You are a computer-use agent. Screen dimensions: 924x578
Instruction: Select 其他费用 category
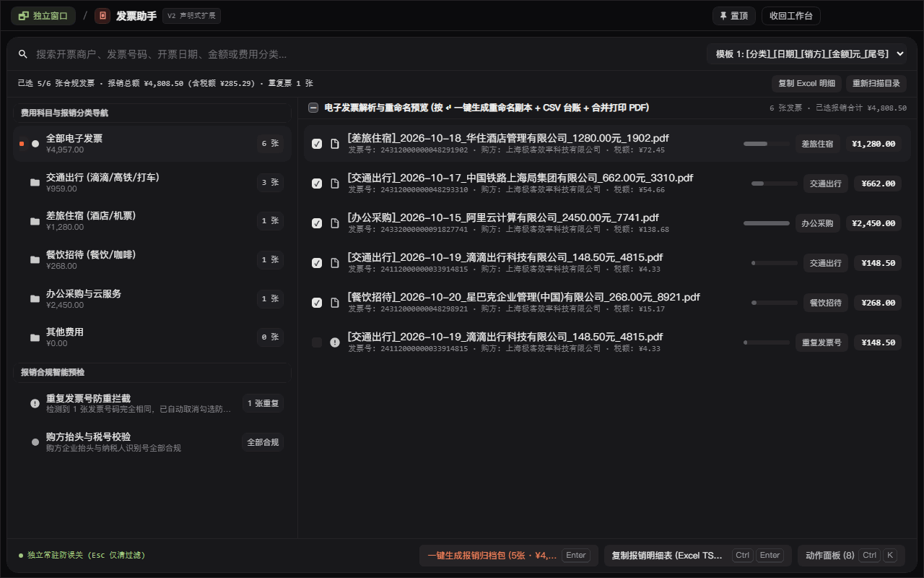tap(152, 337)
